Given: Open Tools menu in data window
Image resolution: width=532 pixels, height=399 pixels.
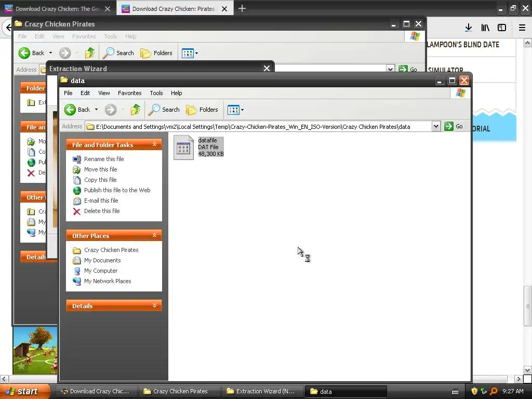Looking at the screenshot, I should pyautogui.click(x=156, y=93).
